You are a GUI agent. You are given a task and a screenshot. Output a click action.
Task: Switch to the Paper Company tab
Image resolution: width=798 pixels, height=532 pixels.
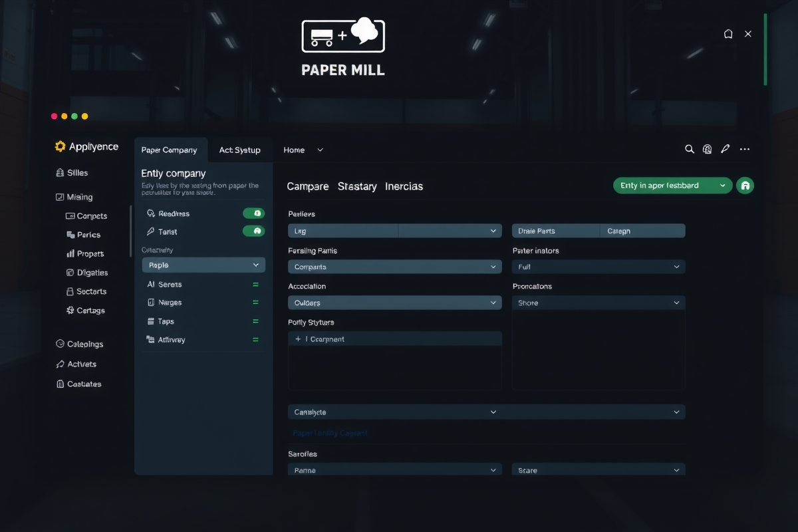(x=171, y=150)
